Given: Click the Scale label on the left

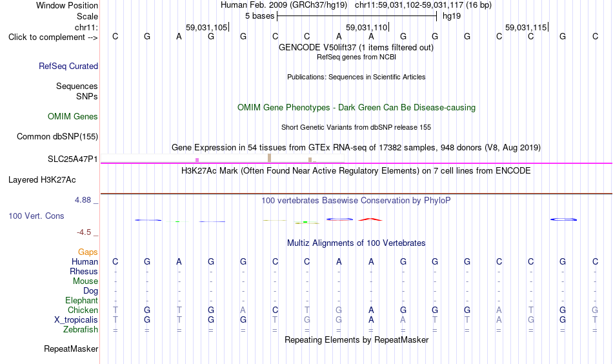Looking at the screenshot, I should click(87, 16).
